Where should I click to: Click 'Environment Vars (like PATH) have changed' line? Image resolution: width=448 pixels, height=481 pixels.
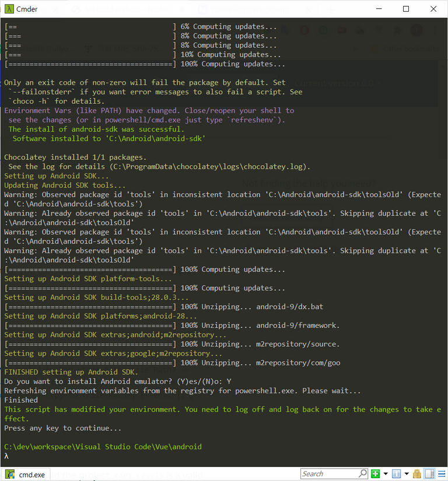149,110
